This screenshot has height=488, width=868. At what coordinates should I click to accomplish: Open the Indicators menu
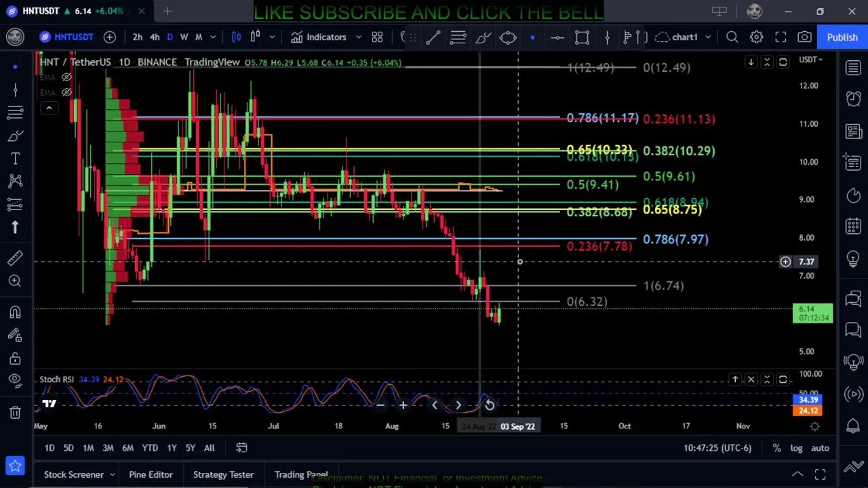(x=319, y=37)
